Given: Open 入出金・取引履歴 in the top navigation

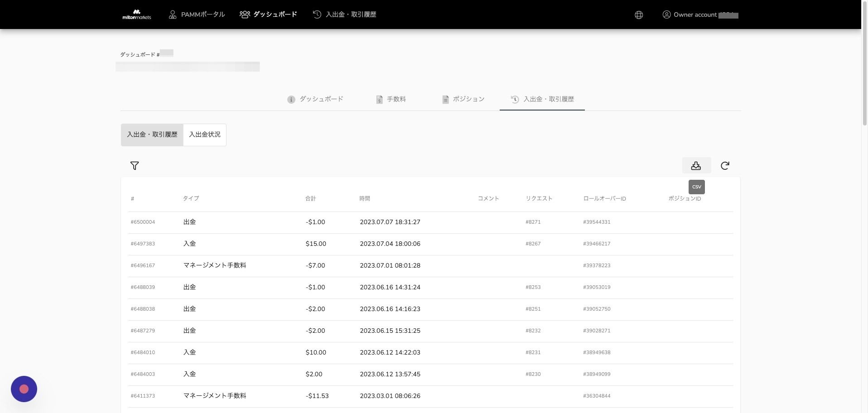Looking at the screenshot, I should tap(344, 14).
